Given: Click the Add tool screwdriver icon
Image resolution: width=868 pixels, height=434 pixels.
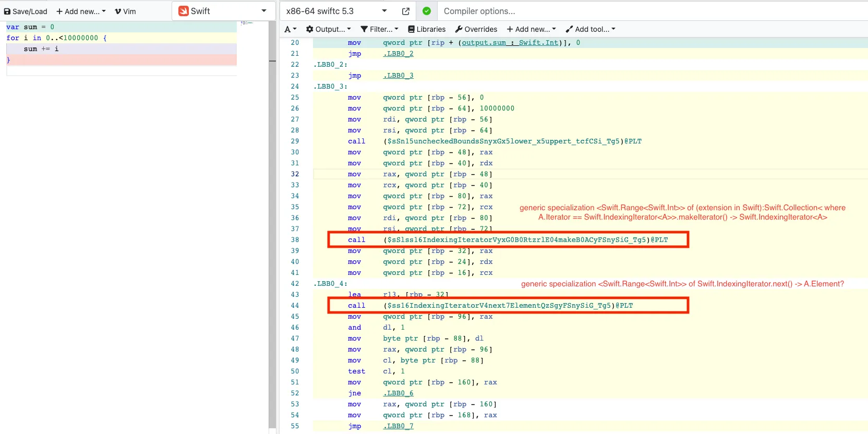Looking at the screenshot, I should pyautogui.click(x=570, y=29).
